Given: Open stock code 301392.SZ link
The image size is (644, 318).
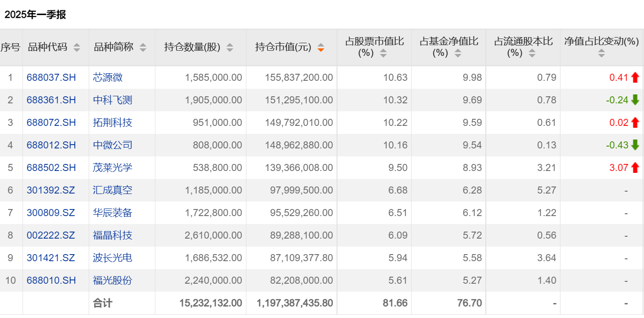Looking at the screenshot, I should point(51,190).
